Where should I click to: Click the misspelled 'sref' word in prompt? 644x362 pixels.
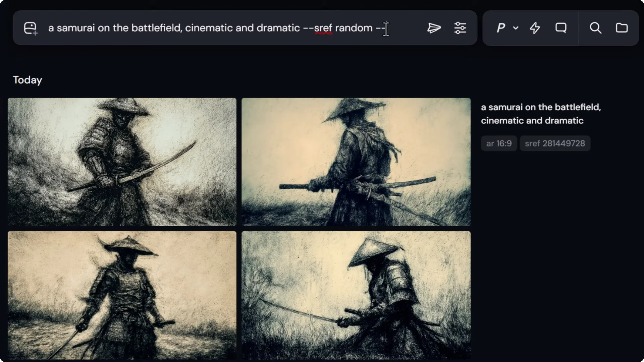click(323, 28)
